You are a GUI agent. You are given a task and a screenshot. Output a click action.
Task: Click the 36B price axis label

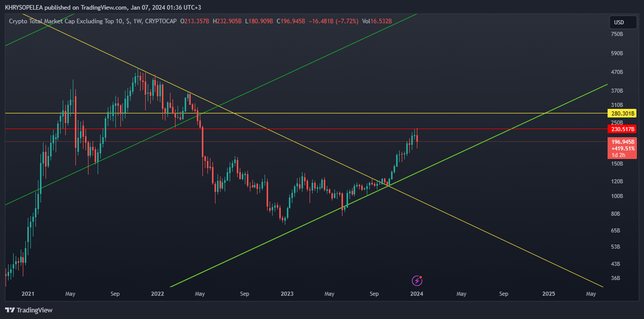pos(616,278)
